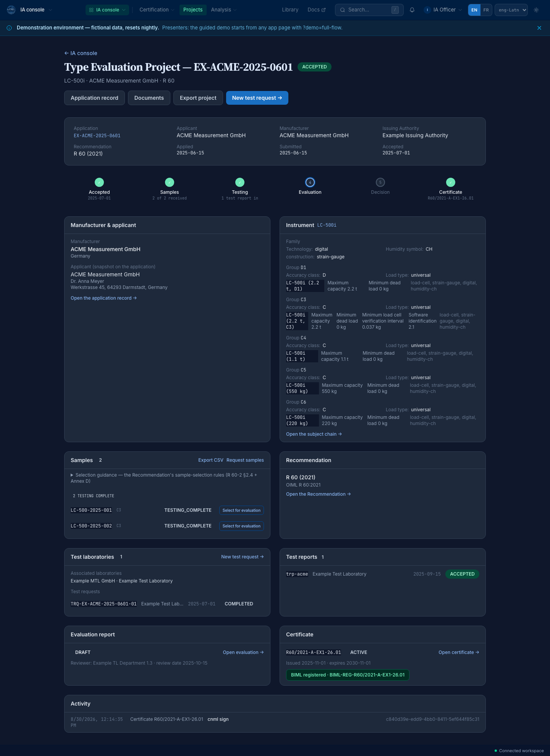Open the Certification menu
Screen dimensions: 550x756
point(157,10)
